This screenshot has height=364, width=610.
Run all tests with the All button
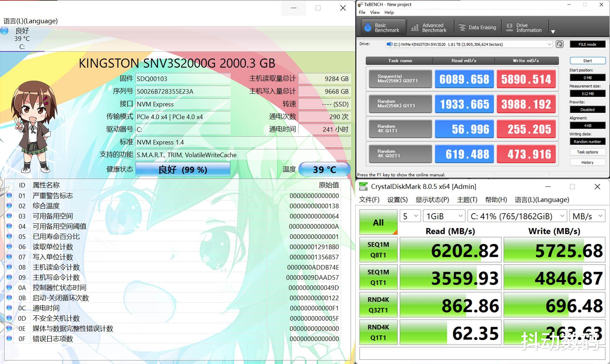click(x=378, y=222)
